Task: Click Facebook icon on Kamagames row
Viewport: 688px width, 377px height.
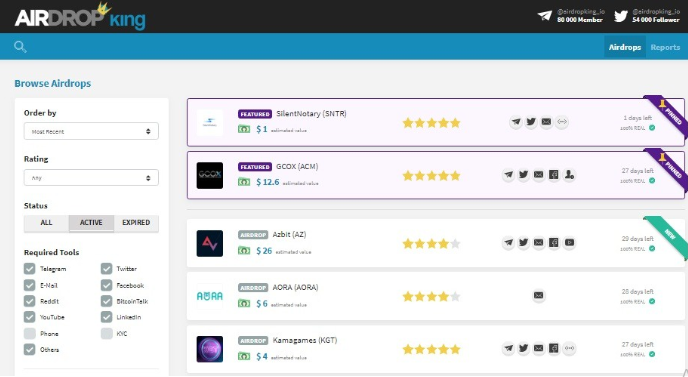Action: [554, 348]
